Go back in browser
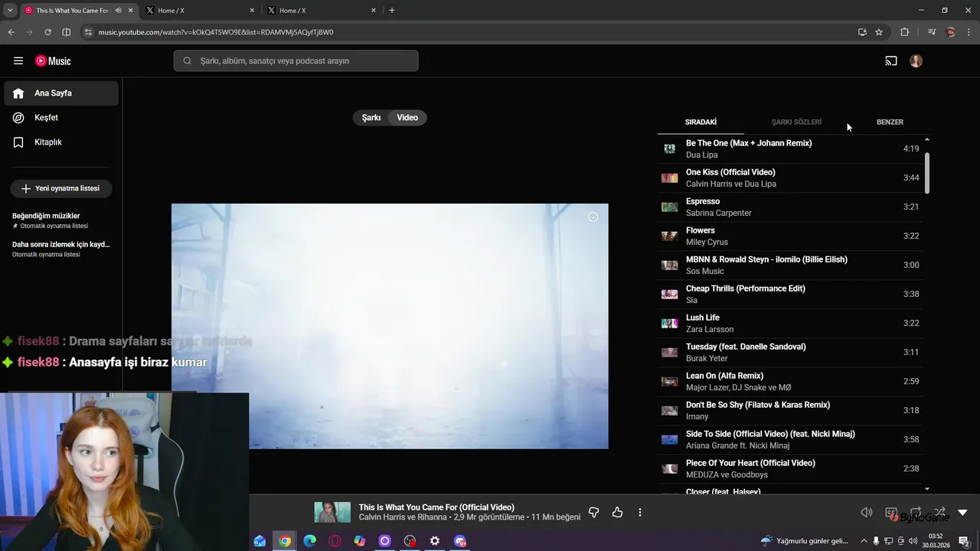 [x=11, y=32]
